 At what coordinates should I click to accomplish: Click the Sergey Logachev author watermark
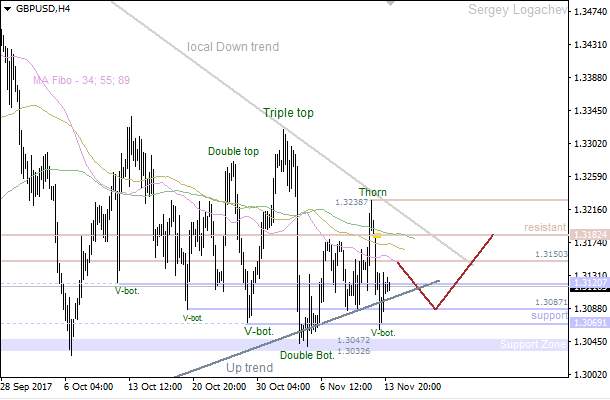[524, 10]
